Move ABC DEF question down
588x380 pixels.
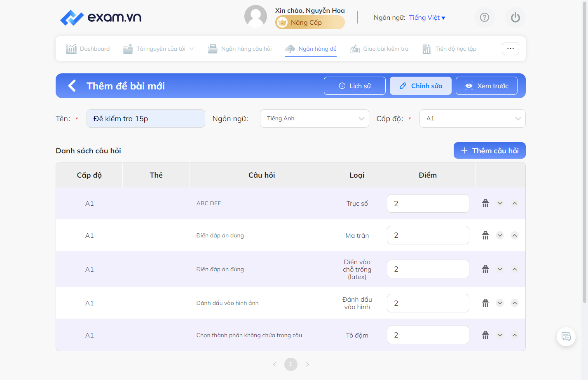point(500,203)
